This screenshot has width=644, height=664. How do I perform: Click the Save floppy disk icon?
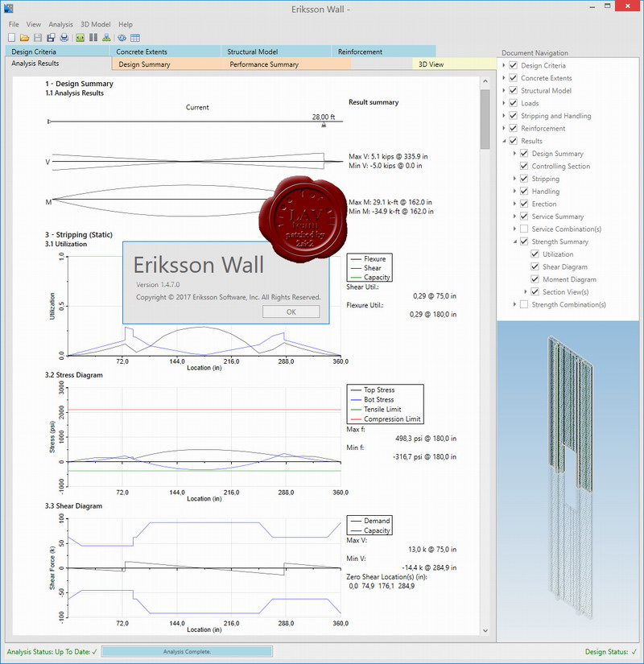(38, 38)
